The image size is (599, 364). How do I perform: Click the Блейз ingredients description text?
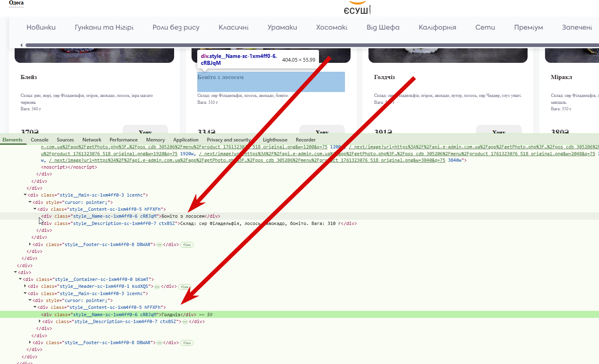click(x=86, y=99)
